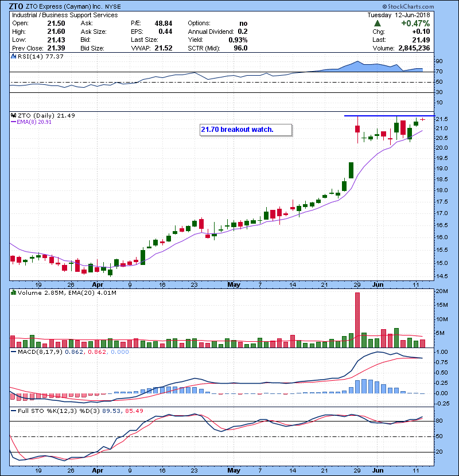The image size is (459, 476).
Task: Click the EPS value 0.44
Action: (x=165, y=32)
